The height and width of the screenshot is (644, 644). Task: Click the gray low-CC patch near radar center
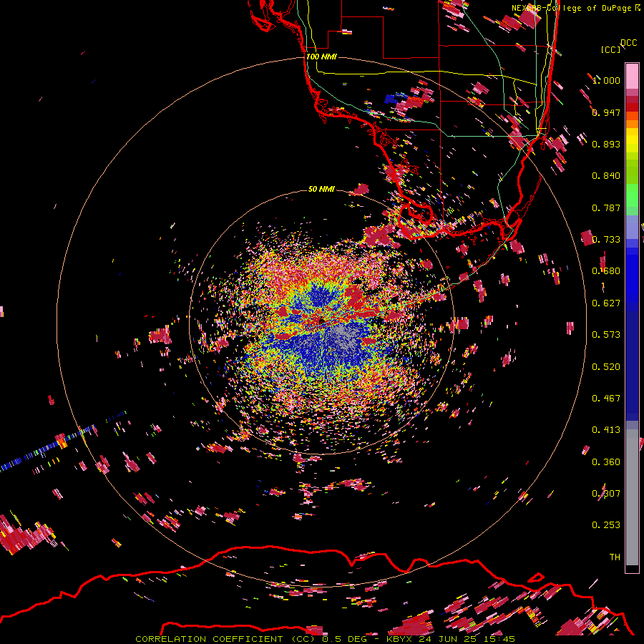344,335
